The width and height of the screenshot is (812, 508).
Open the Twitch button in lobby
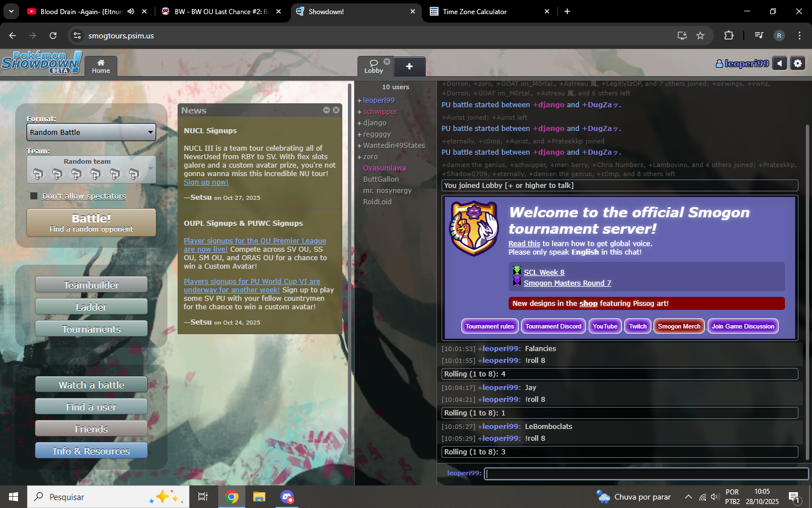point(638,326)
